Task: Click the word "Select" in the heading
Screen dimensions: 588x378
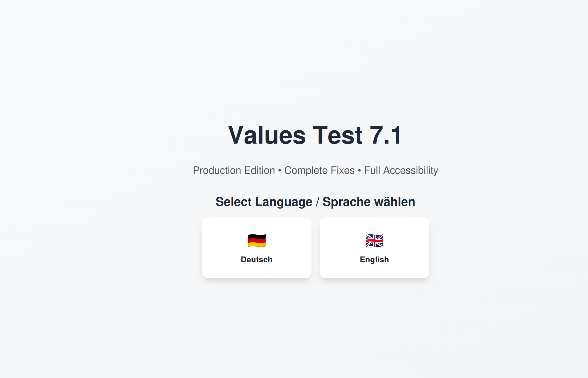Action: coord(233,202)
